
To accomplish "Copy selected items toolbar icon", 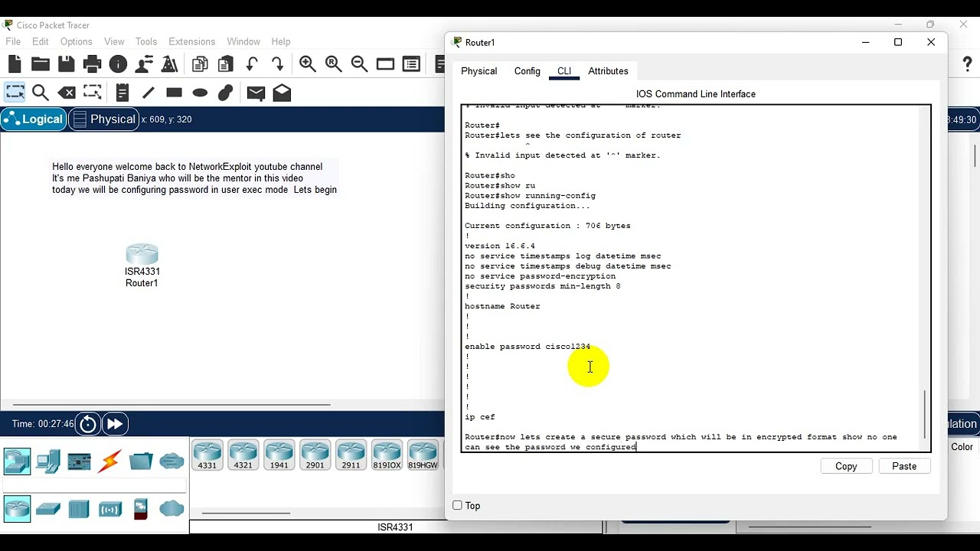I will click(x=200, y=64).
